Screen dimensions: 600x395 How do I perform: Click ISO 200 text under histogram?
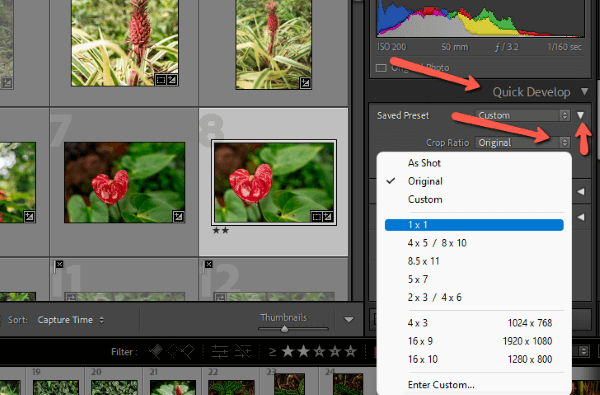click(x=391, y=47)
